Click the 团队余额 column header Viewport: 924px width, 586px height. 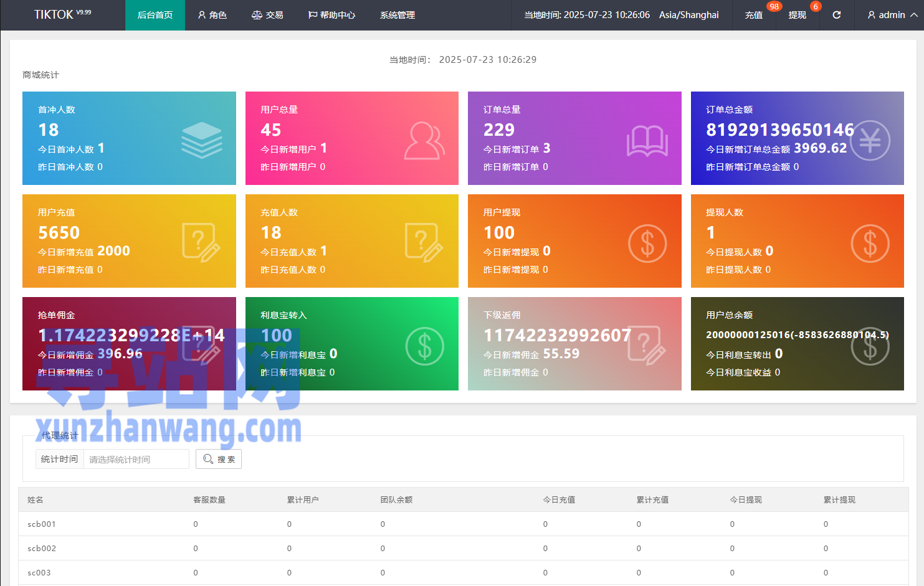tap(397, 499)
